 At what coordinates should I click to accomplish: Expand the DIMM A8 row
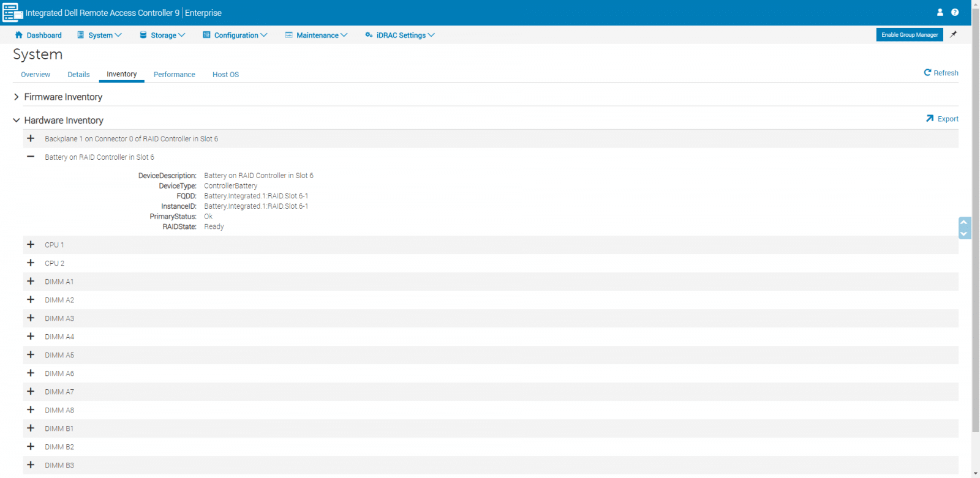click(x=31, y=409)
